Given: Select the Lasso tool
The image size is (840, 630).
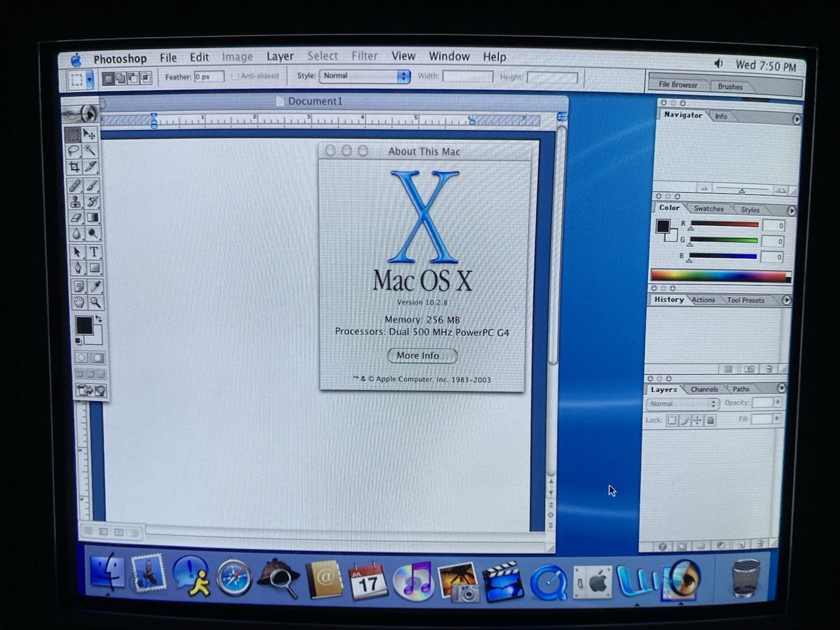Looking at the screenshot, I should point(73,151).
